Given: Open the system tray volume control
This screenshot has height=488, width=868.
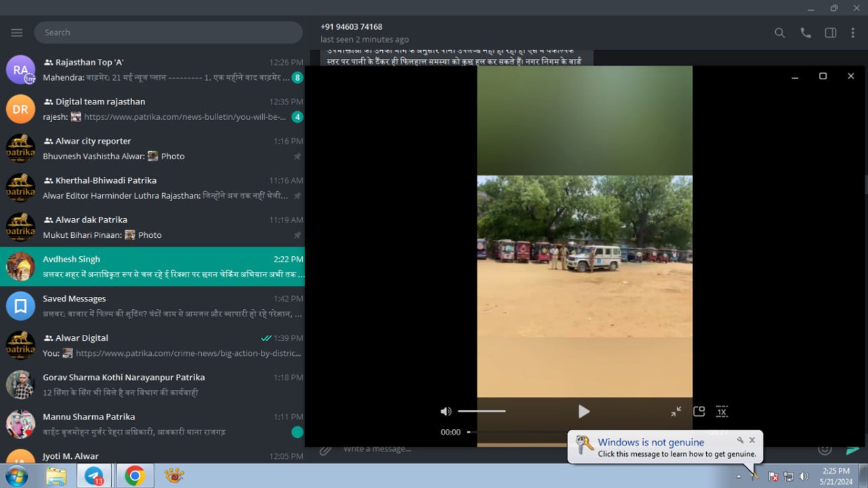Looking at the screenshot, I should tap(804, 476).
